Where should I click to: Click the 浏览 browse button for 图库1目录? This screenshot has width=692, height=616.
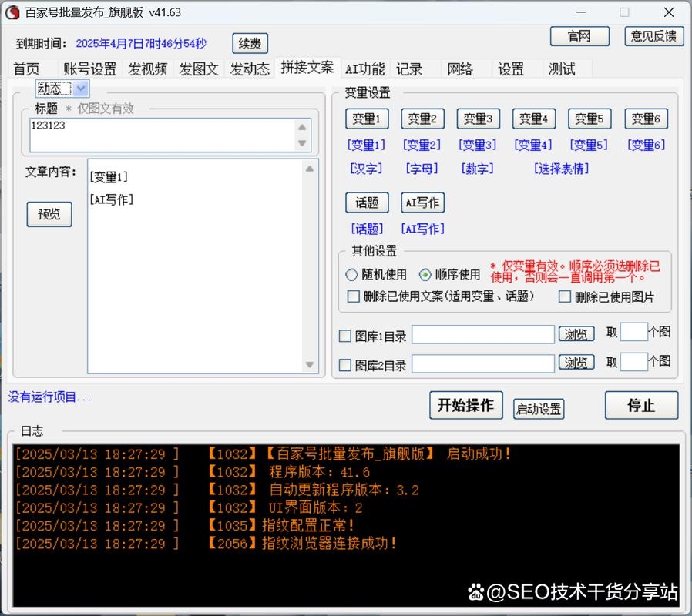pos(576,334)
